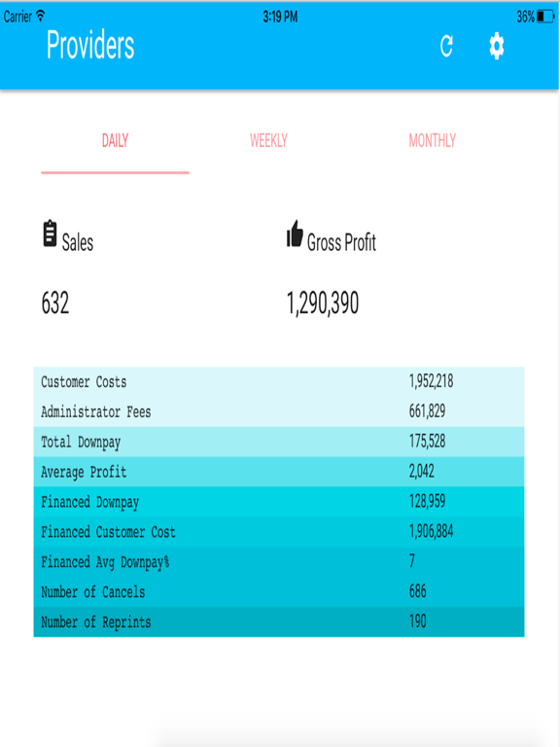Select the Financed Downpay row
Screen dimensions: 560x747
pyautogui.click(x=279, y=502)
